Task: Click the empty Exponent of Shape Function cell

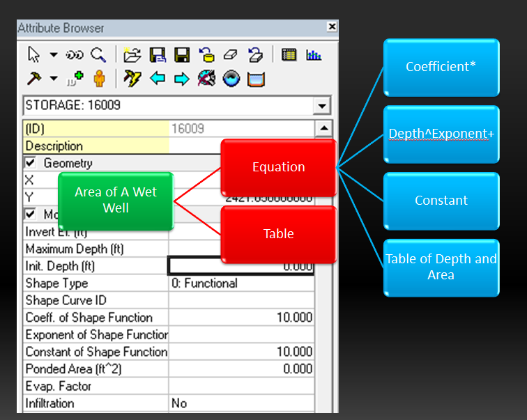Action: [x=241, y=334]
